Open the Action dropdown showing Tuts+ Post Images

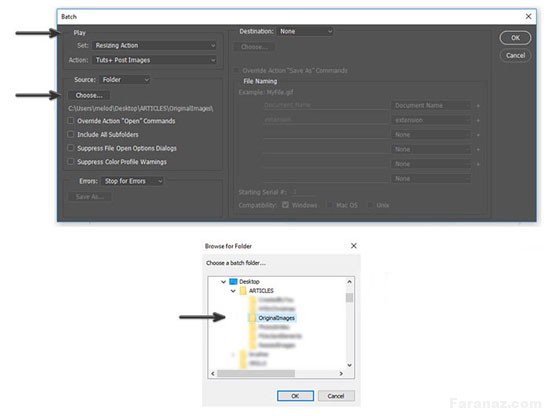coord(154,60)
